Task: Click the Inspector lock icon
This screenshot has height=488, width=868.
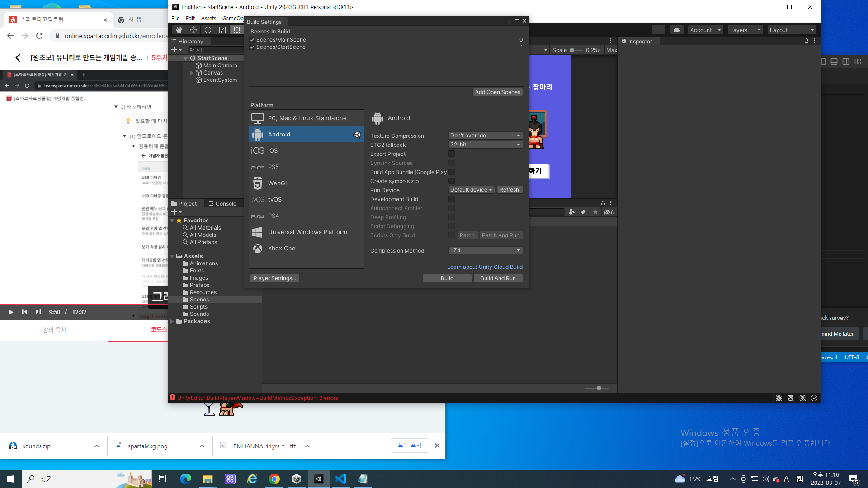Action: pos(806,41)
